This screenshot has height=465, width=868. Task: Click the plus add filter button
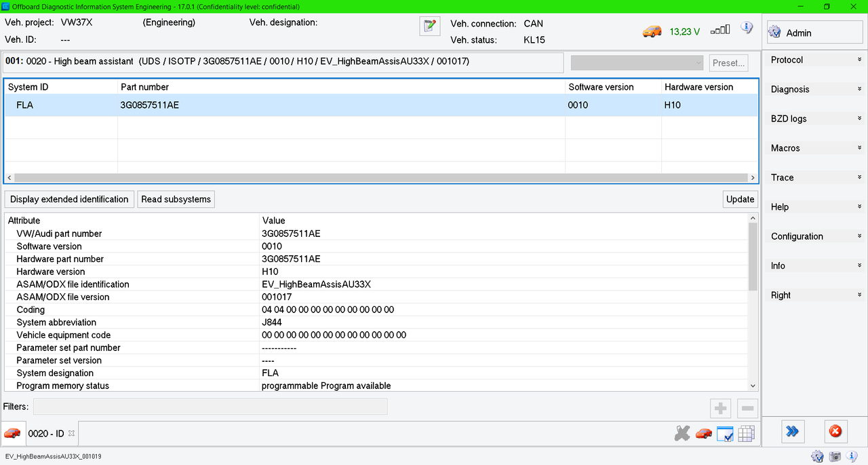(x=720, y=408)
